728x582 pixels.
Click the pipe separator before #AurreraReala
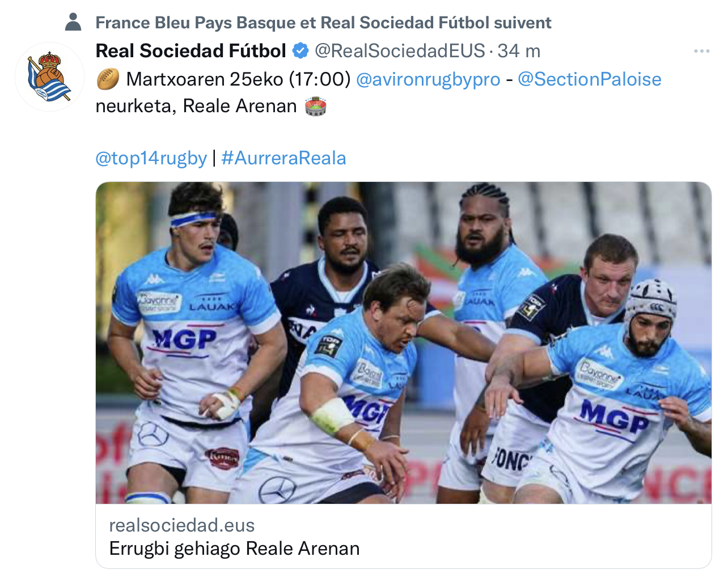pyautogui.click(x=214, y=158)
